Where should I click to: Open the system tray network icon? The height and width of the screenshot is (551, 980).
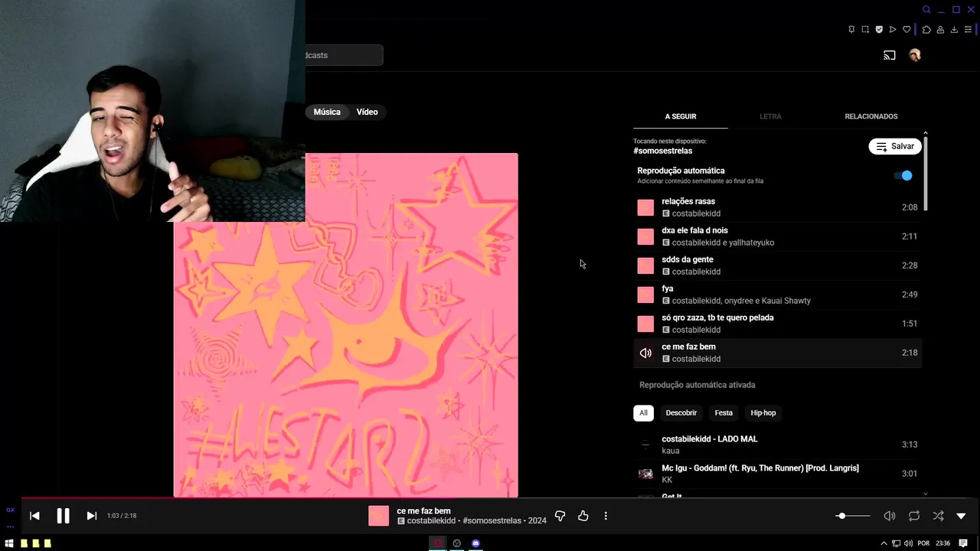(897, 543)
